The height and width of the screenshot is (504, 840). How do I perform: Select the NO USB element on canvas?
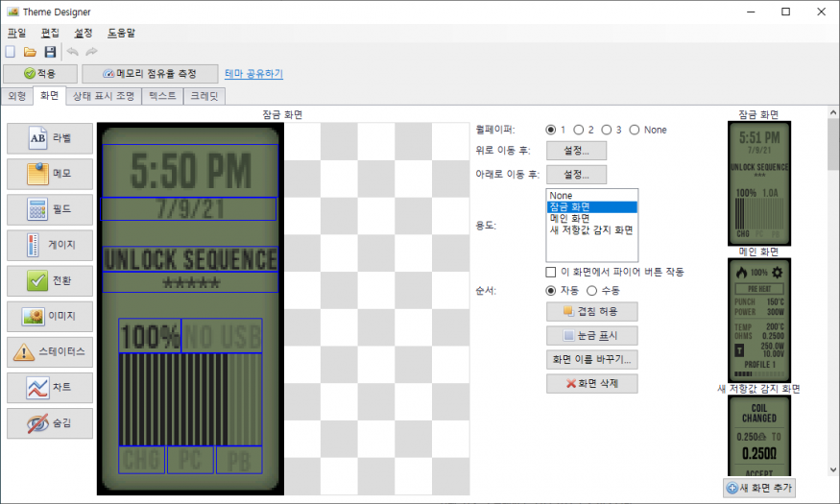[x=222, y=336]
